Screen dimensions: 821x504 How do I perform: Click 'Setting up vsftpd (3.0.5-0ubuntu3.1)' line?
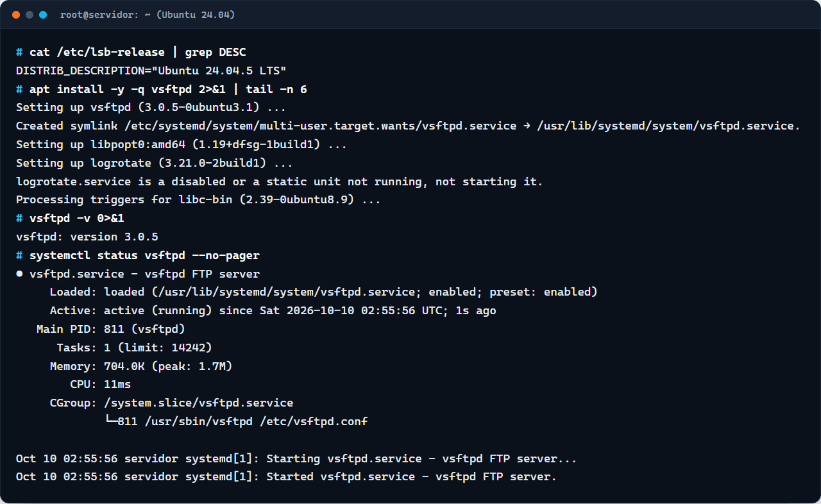[x=151, y=107]
